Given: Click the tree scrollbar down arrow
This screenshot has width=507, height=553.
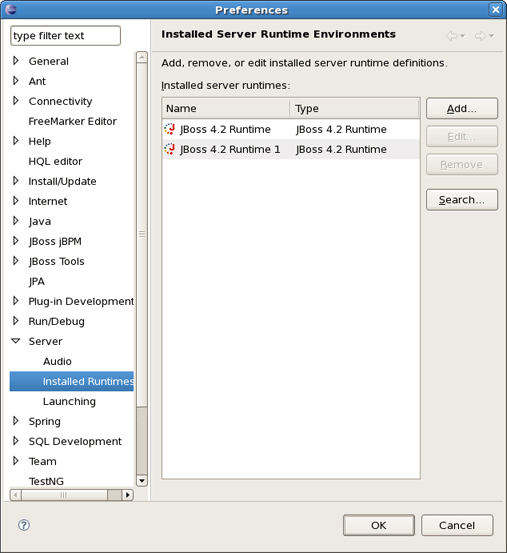Looking at the screenshot, I should [142, 481].
